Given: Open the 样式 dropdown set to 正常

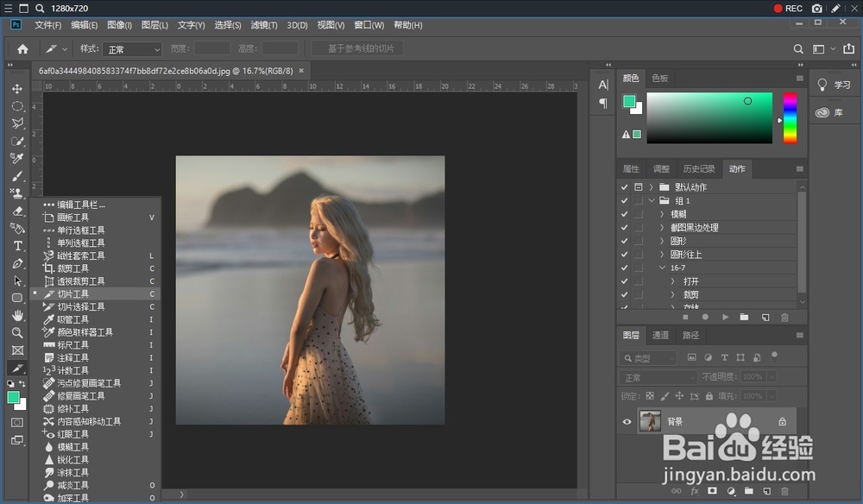Looking at the screenshot, I should 132,49.
